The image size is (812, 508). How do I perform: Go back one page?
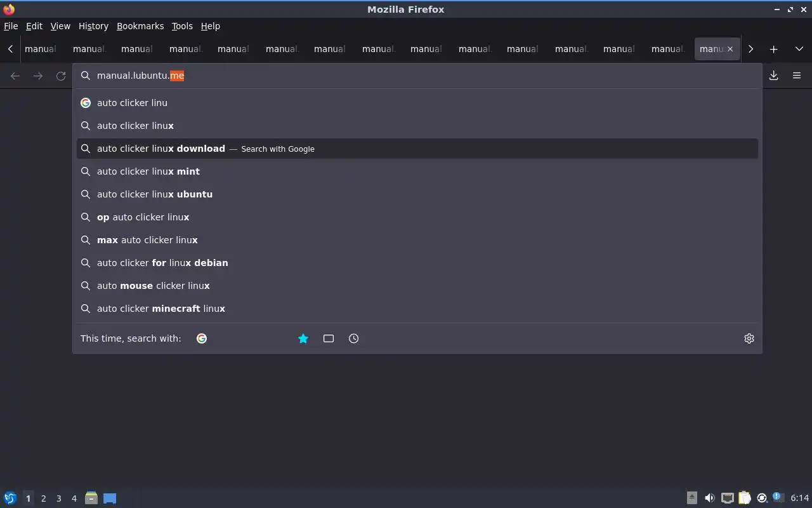(x=15, y=76)
